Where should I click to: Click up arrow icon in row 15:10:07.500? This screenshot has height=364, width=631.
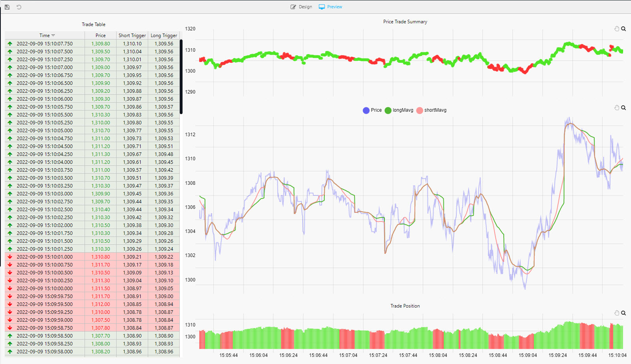tap(10, 52)
